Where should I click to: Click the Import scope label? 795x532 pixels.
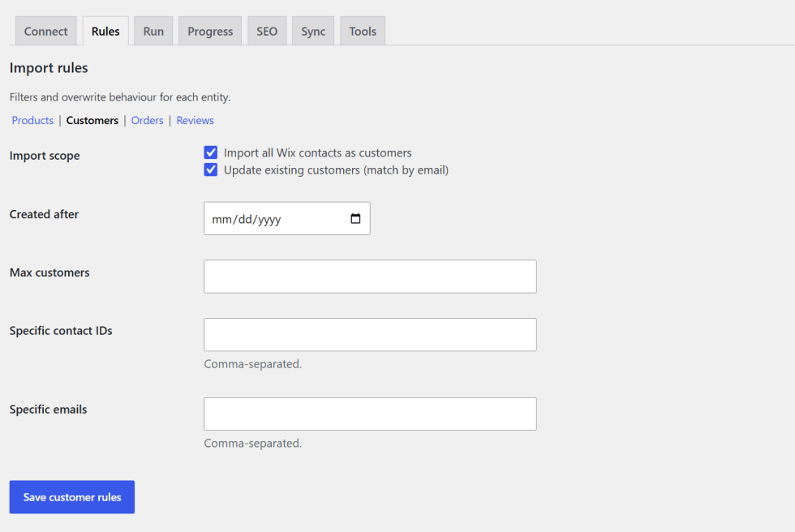click(45, 156)
